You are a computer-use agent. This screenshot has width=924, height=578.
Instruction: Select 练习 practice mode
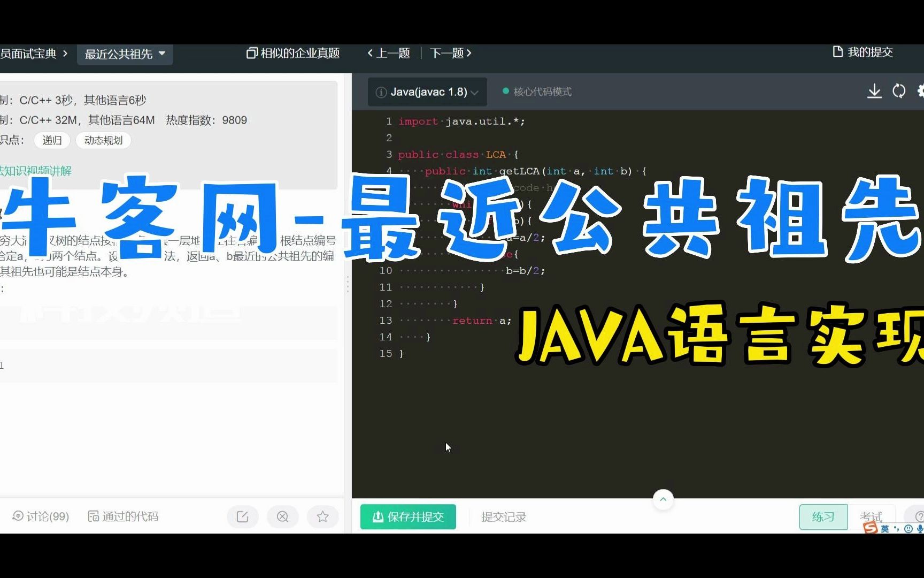823,517
